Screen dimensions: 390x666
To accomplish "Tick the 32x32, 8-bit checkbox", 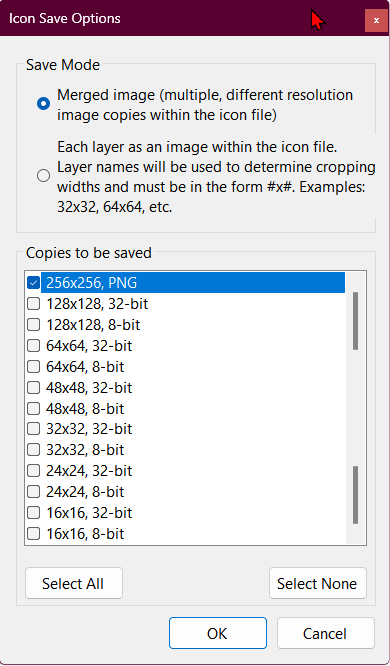I will tap(33, 449).
